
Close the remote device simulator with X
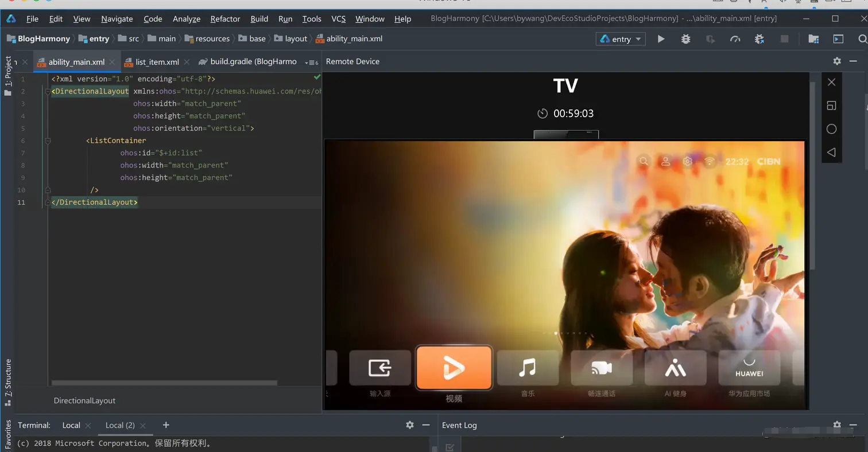(831, 82)
